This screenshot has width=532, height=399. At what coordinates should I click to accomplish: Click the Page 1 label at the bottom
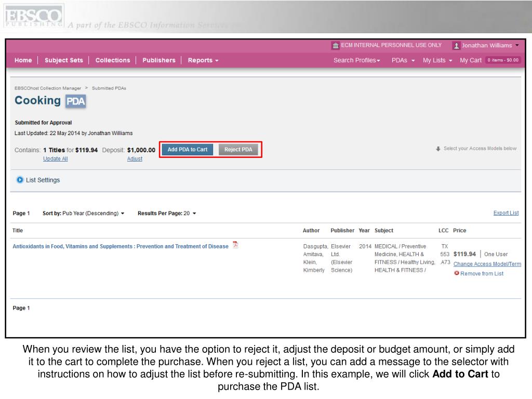click(x=21, y=308)
